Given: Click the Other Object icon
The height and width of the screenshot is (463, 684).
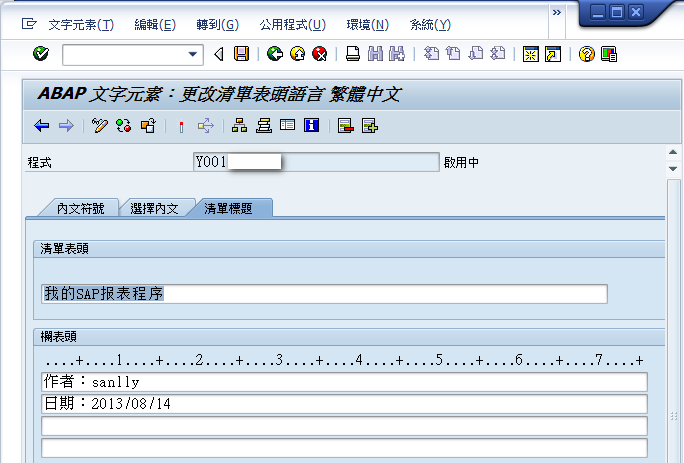Looking at the screenshot, I should (148, 126).
